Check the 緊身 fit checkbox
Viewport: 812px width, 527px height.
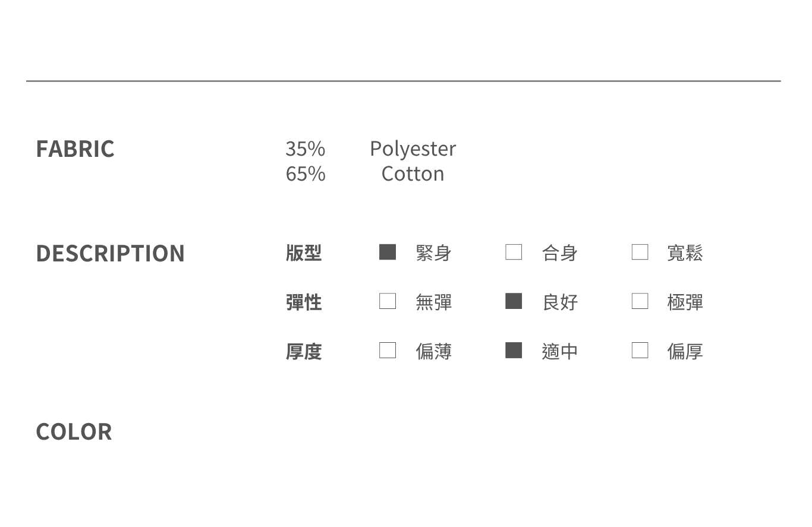point(388,252)
